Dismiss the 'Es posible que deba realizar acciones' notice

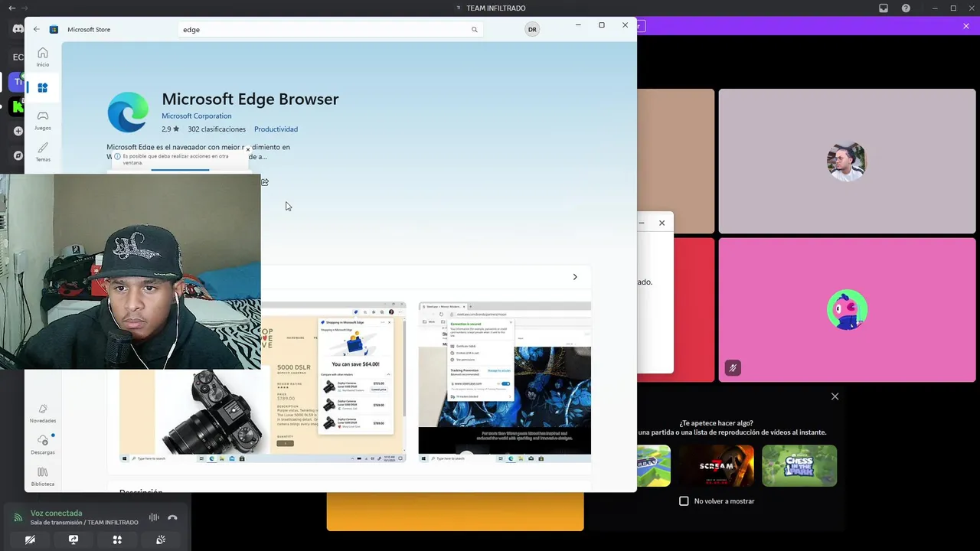[x=248, y=150]
